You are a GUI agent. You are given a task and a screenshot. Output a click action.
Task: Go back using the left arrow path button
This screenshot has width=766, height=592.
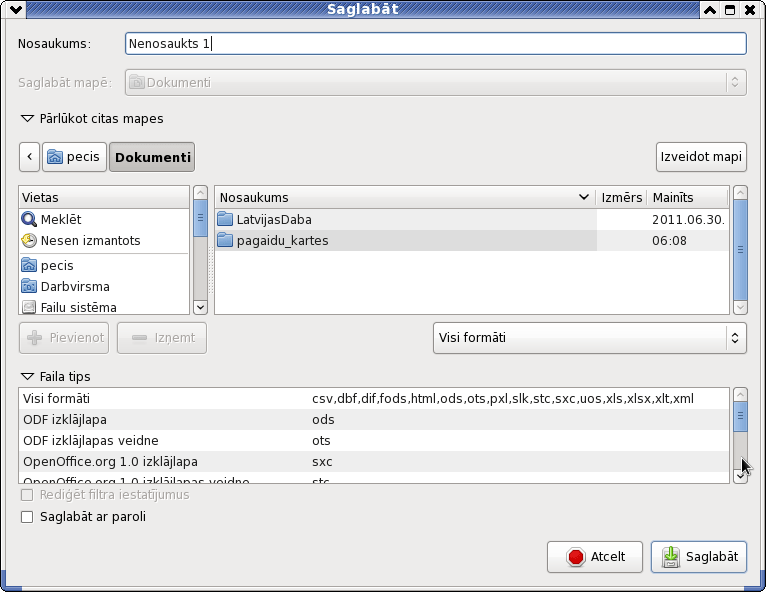pyautogui.click(x=29, y=157)
